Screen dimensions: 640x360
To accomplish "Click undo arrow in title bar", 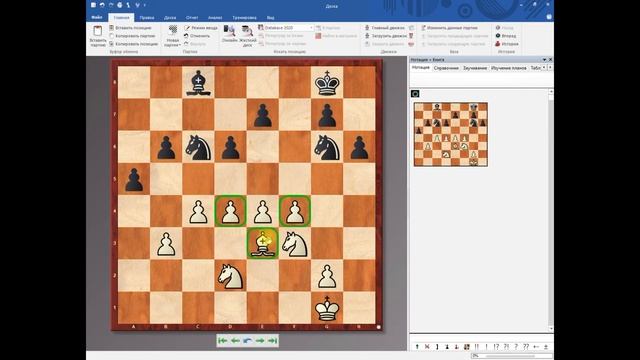I will coord(102,5).
